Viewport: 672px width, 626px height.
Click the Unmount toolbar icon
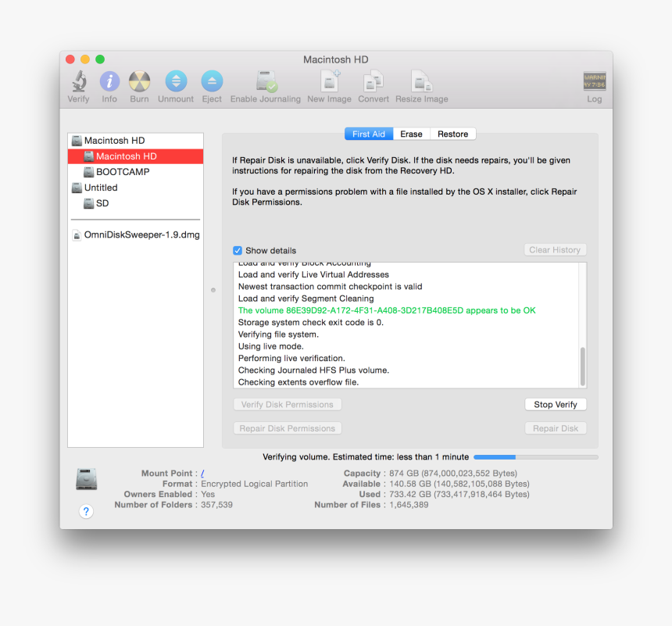pos(176,81)
